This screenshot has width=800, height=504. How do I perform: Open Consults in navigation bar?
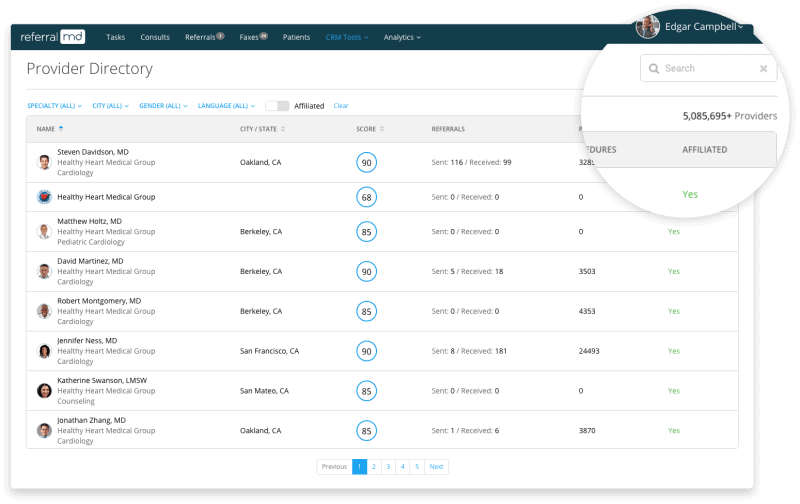click(x=155, y=37)
